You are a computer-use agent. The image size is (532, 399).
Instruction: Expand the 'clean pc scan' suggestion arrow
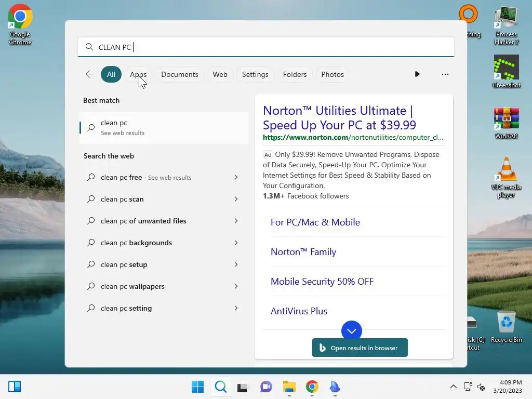(236, 199)
